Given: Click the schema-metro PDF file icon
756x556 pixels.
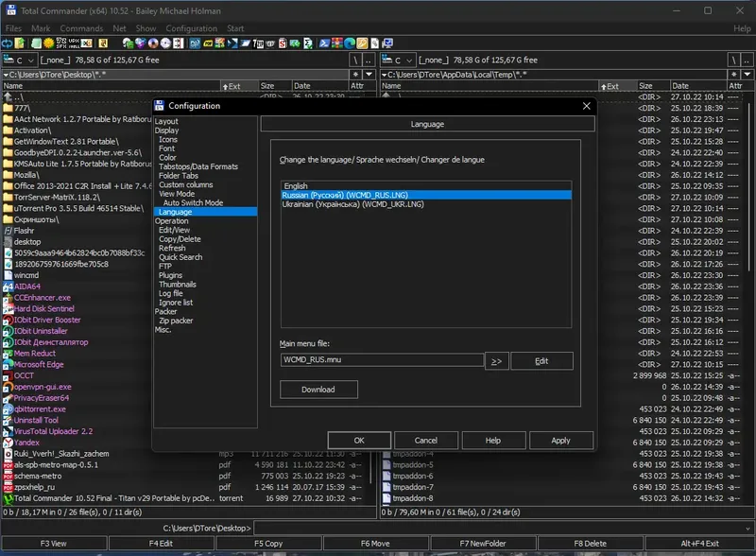Looking at the screenshot, I should click(x=9, y=476).
